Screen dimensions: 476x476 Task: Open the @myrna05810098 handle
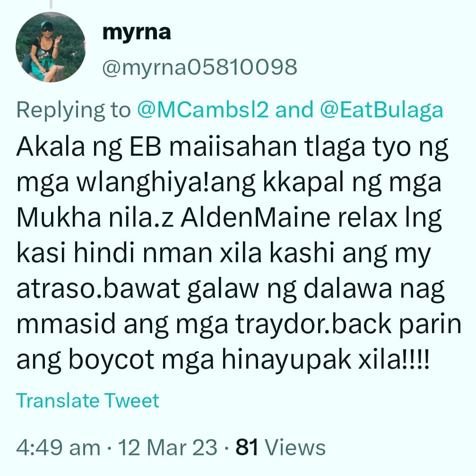pyautogui.click(x=199, y=67)
